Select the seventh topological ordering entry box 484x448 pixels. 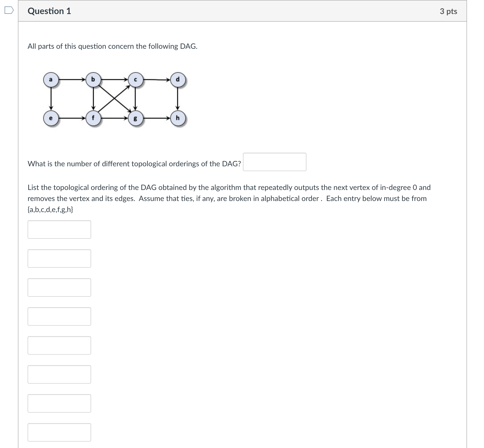[x=59, y=403]
